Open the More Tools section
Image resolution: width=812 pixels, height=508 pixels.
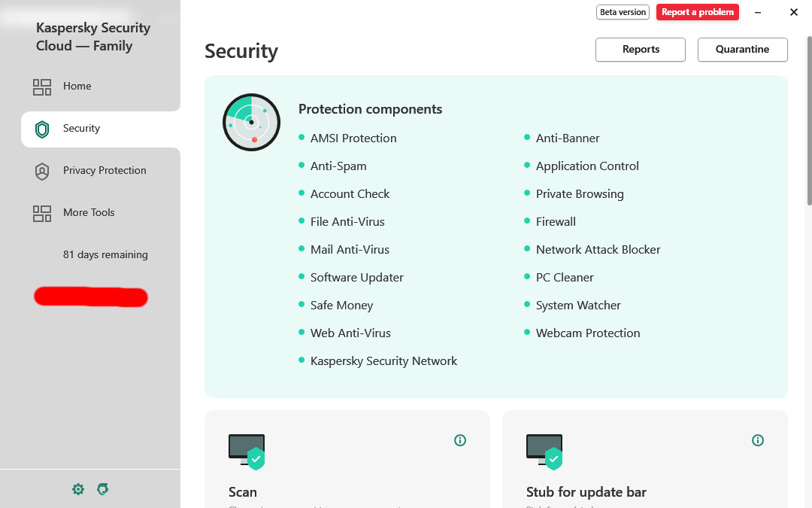[x=89, y=213]
